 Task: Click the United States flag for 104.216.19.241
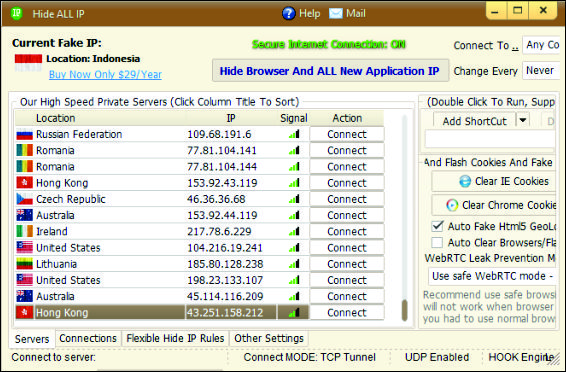tap(25, 248)
